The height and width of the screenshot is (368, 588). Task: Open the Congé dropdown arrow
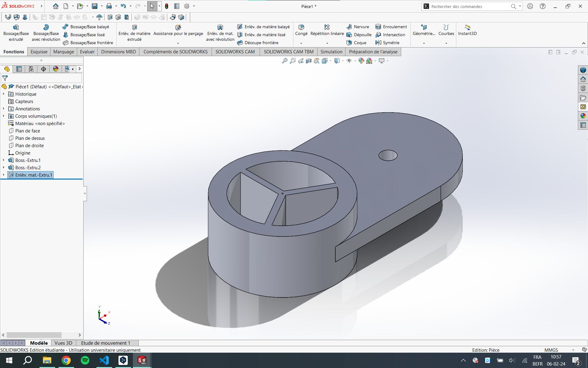tap(301, 43)
